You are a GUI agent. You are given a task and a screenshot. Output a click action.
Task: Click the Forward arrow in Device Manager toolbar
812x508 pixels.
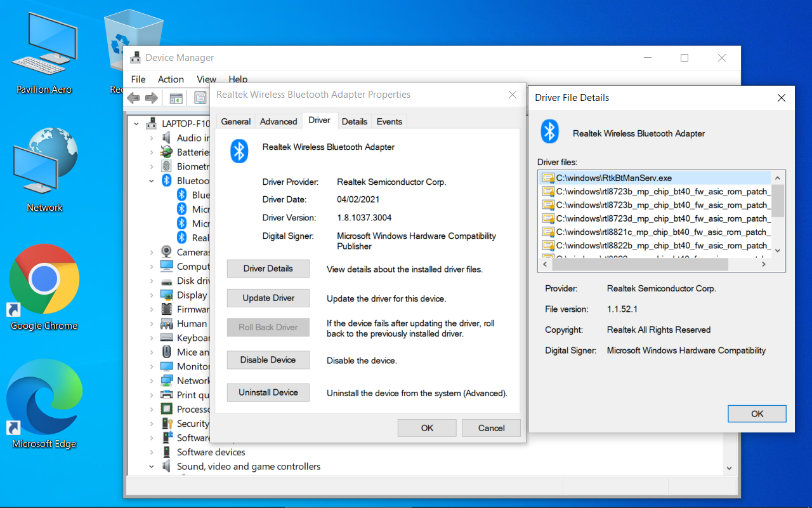click(151, 98)
